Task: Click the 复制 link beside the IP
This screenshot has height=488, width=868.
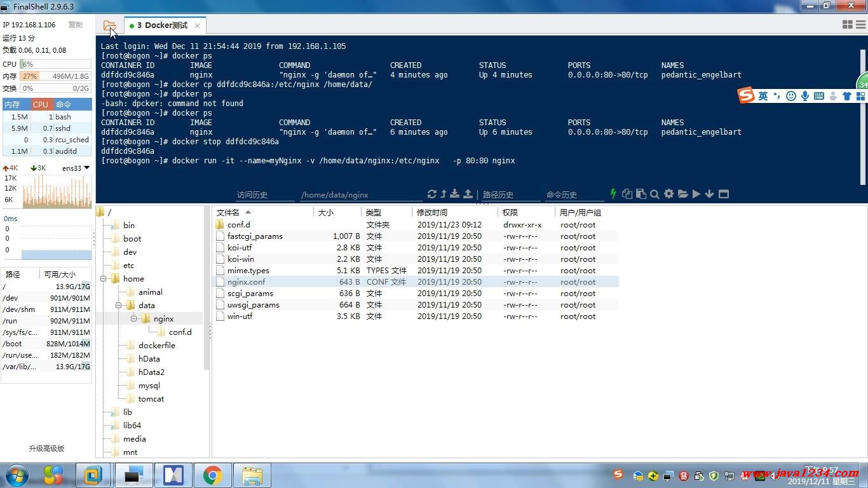Action: click(76, 25)
